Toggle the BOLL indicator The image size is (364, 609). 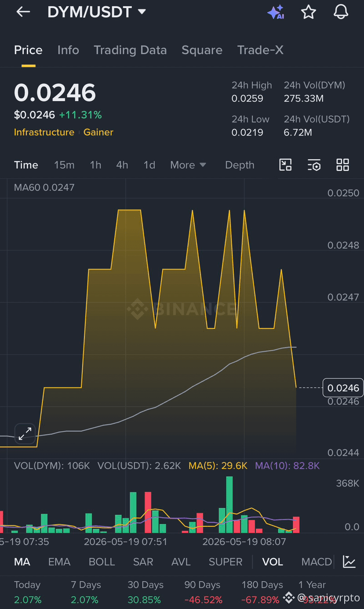(102, 562)
